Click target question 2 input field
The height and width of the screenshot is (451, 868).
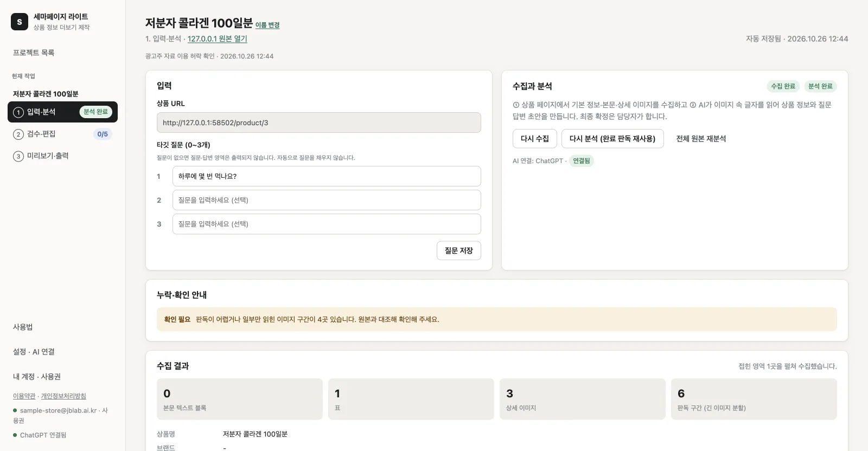tap(327, 200)
